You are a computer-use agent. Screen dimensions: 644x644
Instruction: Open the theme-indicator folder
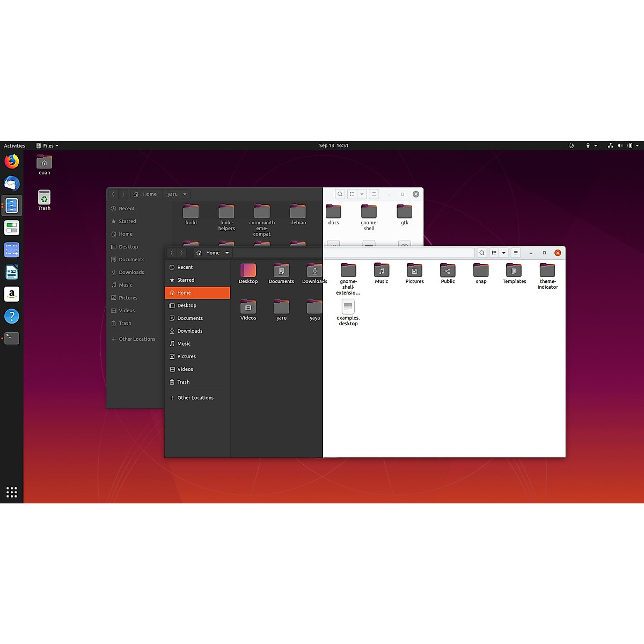point(547,271)
